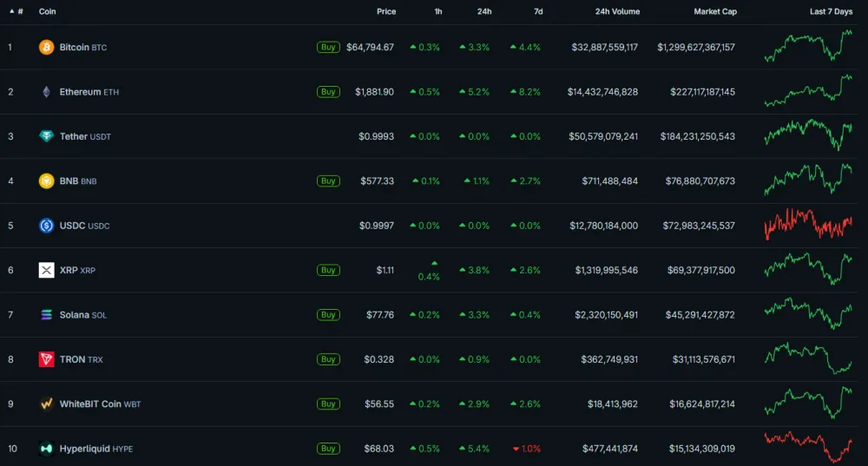
Task: Select Bitcoin market cap $1,299,627,367,157
Action: [x=696, y=48]
